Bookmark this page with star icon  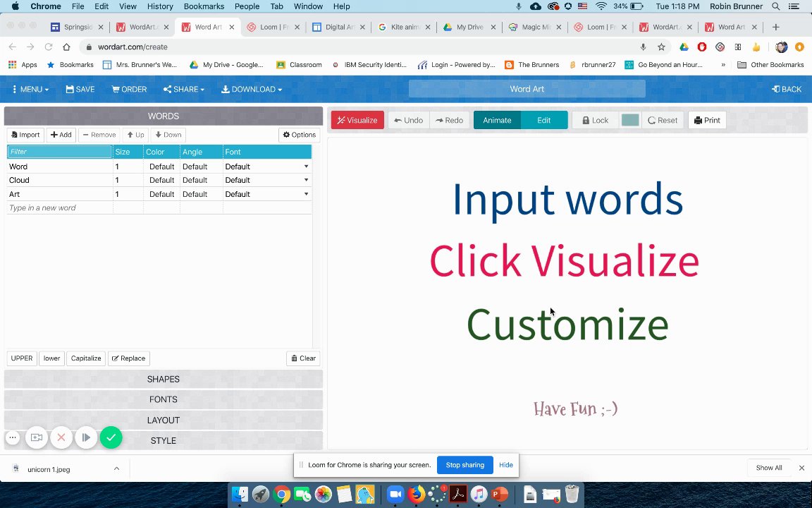coord(661,47)
